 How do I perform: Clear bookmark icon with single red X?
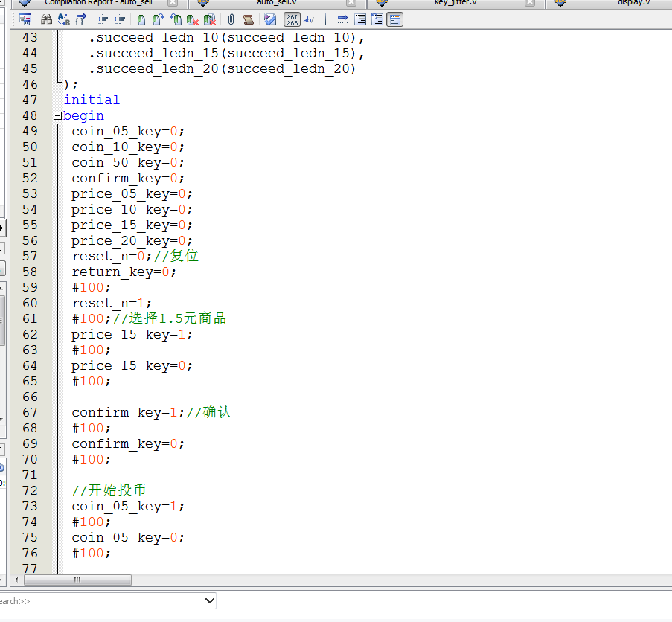coord(193,19)
